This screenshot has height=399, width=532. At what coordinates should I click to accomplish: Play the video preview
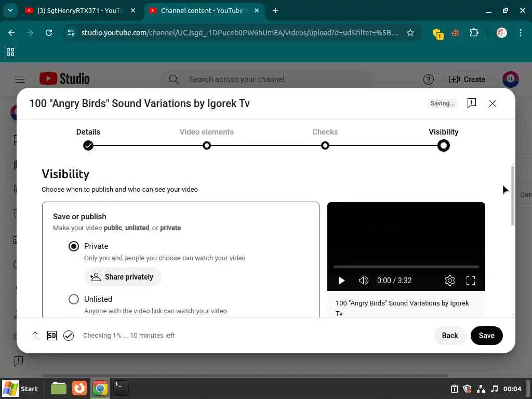coord(341,281)
